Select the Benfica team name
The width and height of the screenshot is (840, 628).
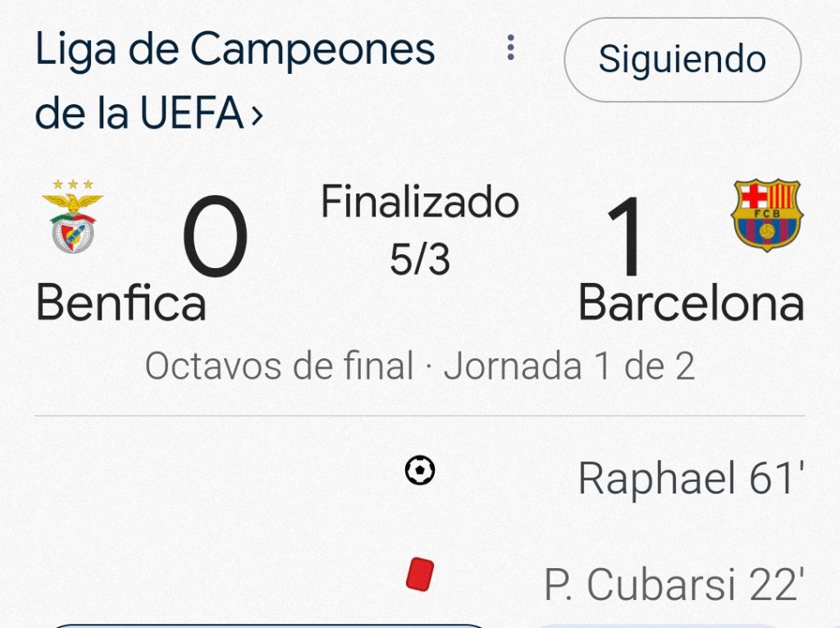(x=121, y=303)
